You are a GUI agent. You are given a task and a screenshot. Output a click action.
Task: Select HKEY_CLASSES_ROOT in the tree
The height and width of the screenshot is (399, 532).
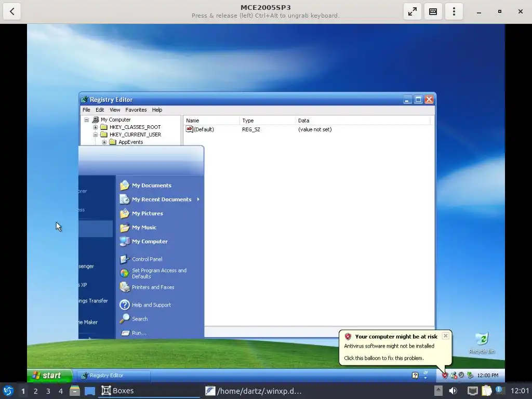(135, 127)
